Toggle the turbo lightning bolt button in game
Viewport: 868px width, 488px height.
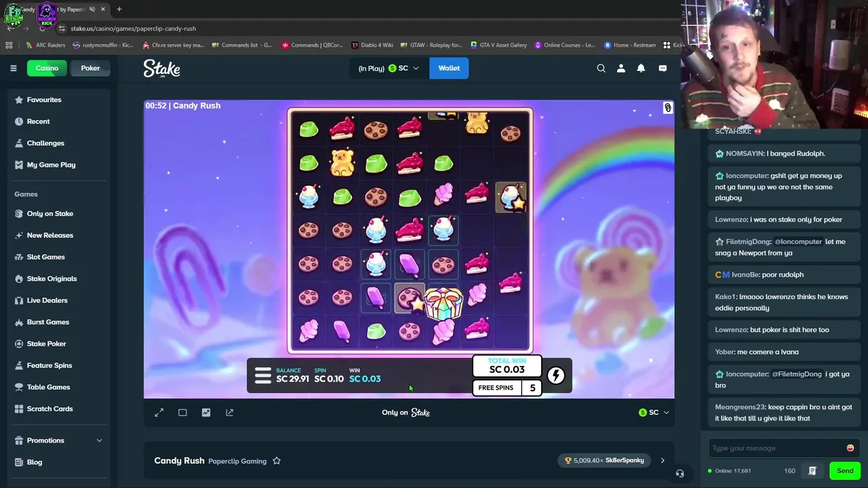click(x=555, y=375)
